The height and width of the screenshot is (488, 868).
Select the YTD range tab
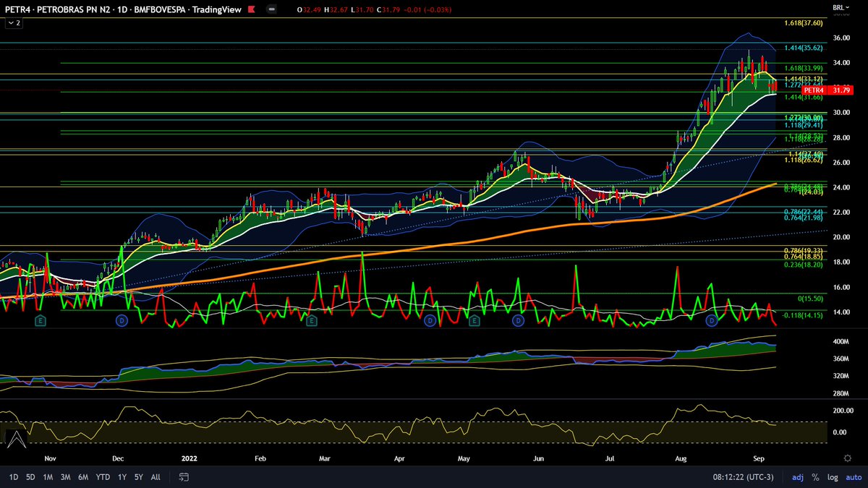coord(103,477)
